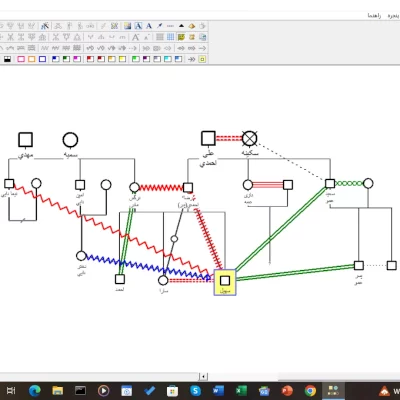Select the dashed arrow relationship tool
The image size is (400, 400).
tap(133, 48)
